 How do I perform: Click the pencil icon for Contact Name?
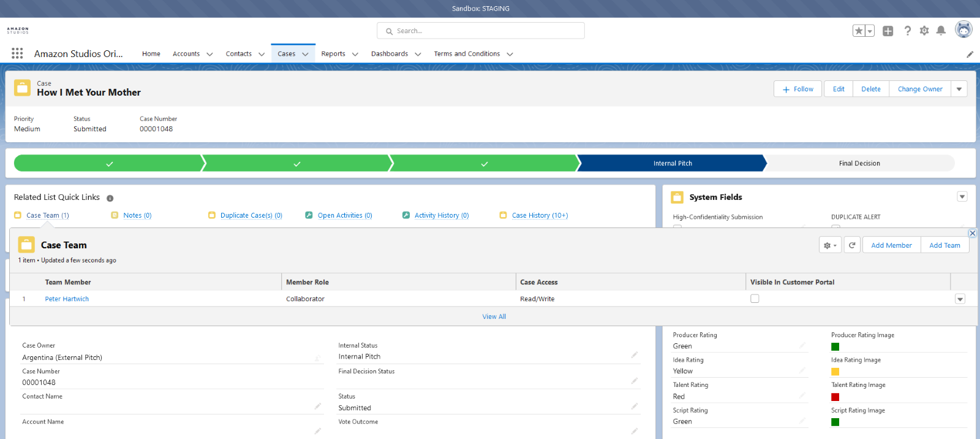pyautogui.click(x=318, y=406)
